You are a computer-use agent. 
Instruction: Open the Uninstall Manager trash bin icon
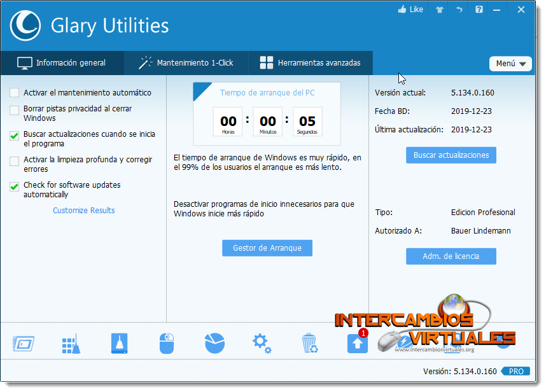coord(309,343)
